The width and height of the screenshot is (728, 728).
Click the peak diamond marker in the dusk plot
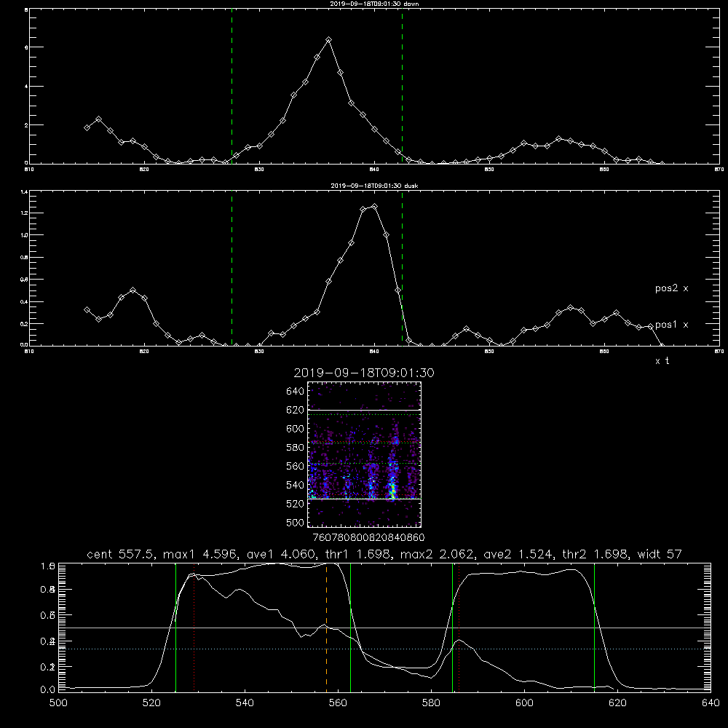pyautogui.click(x=375, y=206)
